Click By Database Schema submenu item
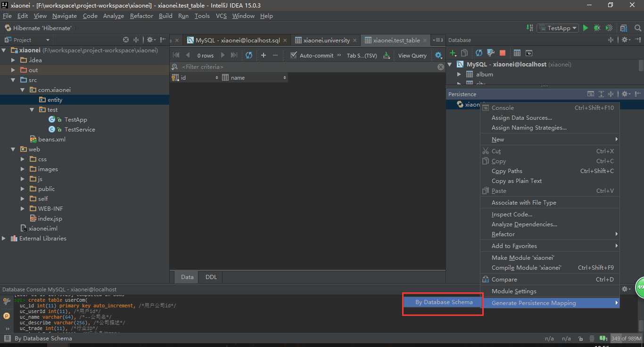This screenshot has width=644, height=347. point(444,302)
